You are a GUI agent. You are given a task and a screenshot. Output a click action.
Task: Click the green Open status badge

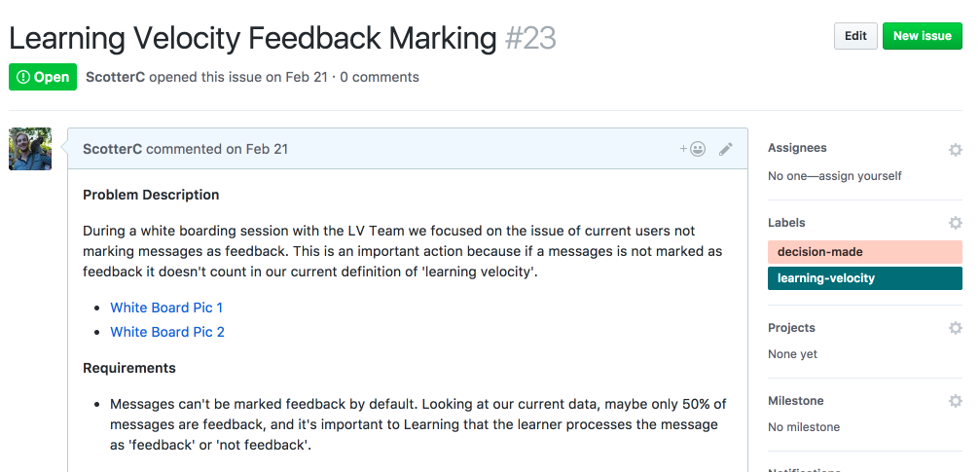click(x=43, y=77)
